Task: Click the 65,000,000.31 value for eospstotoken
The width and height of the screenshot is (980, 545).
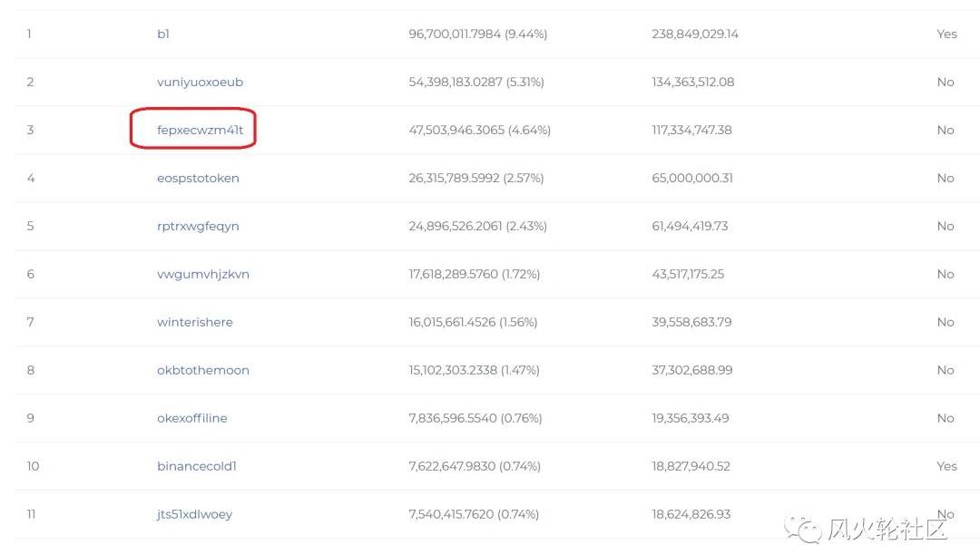Action: [691, 179]
